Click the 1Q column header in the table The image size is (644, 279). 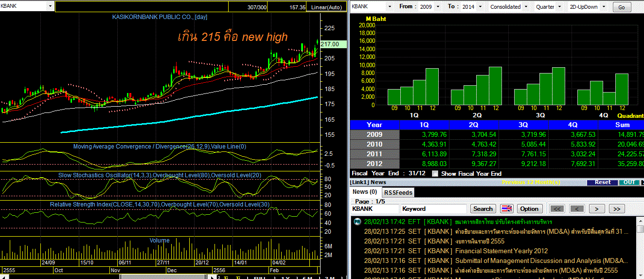424,125
